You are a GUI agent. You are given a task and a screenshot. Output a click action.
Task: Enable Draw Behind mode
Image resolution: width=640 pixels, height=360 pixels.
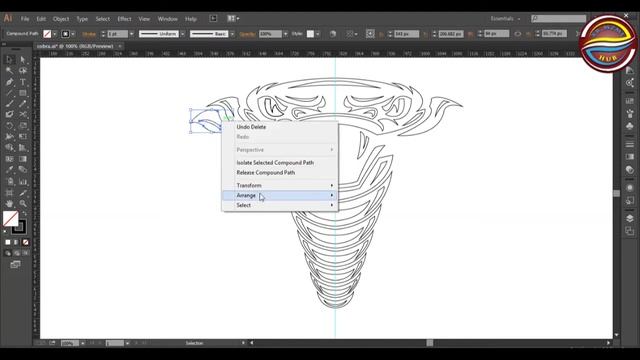(x=16, y=253)
